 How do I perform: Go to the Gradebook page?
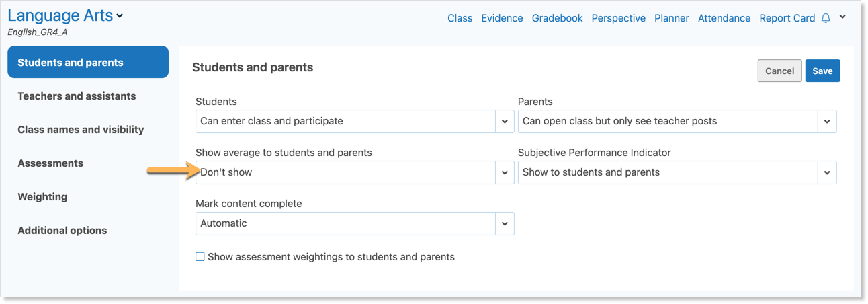[x=557, y=18]
